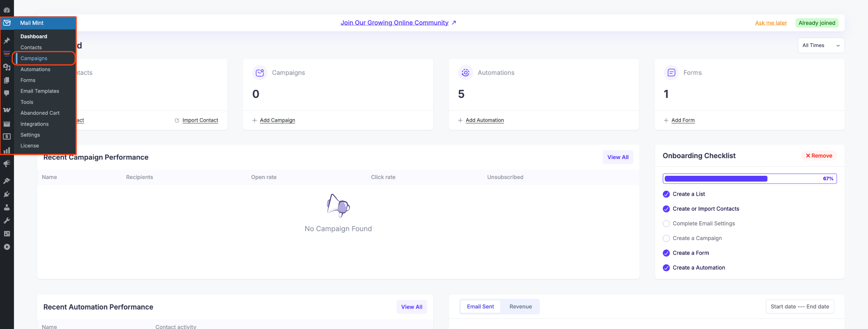Click the play circle sidebar icon
868x329 pixels.
[7, 247]
